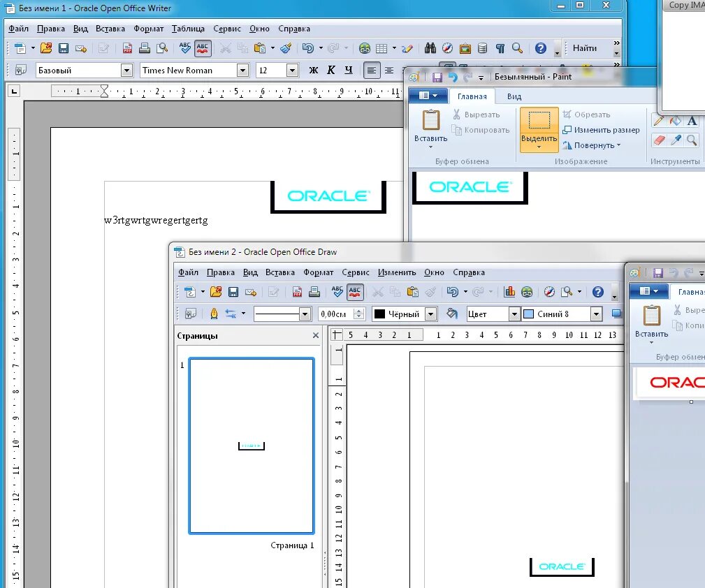The image size is (705, 588).
Task: Click the Insert chart icon in the Draw toolbar
Action: pyautogui.click(x=509, y=292)
